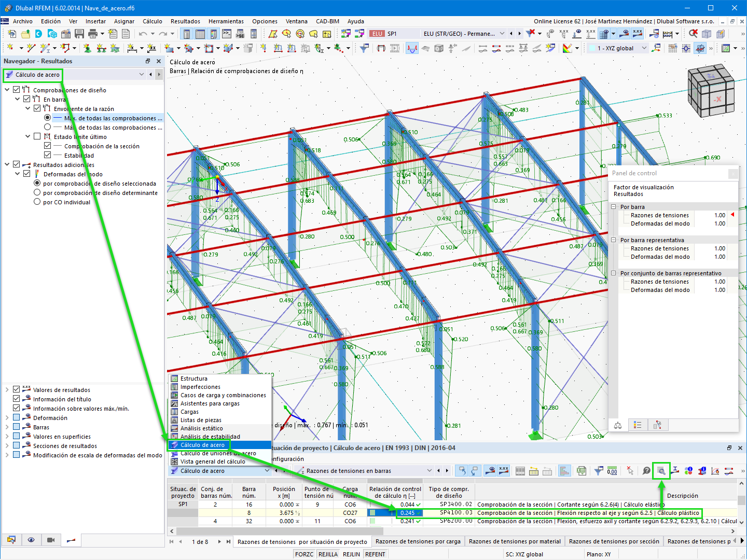Click the Print icon in the toolbar
This screenshot has width=747, height=560.
click(x=93, y=34)
